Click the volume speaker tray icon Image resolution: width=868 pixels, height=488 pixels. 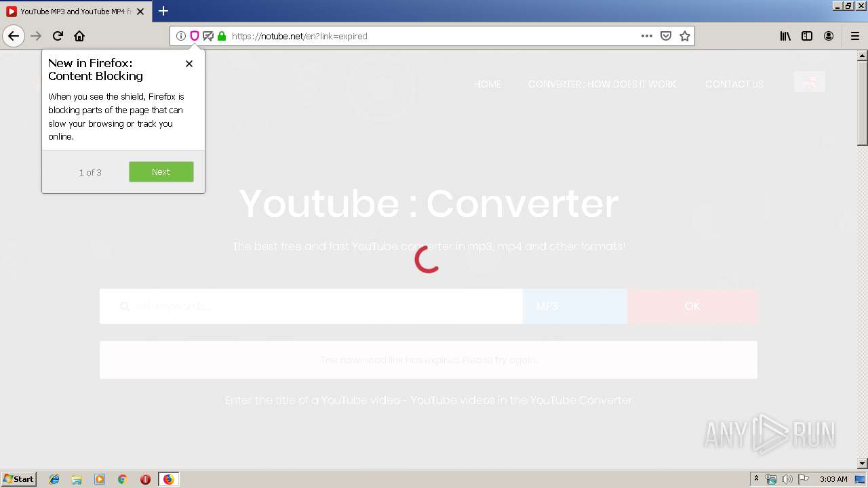(787, 479)
